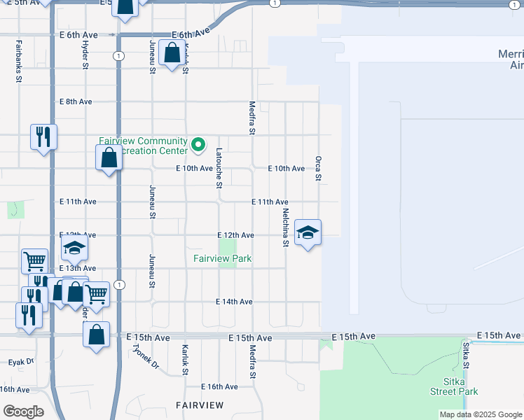Image resolution: width=524 pixels, height=420 pixels.
Task: Open the shopping bag marker west of Juneau St
Action: pos(109,157)
